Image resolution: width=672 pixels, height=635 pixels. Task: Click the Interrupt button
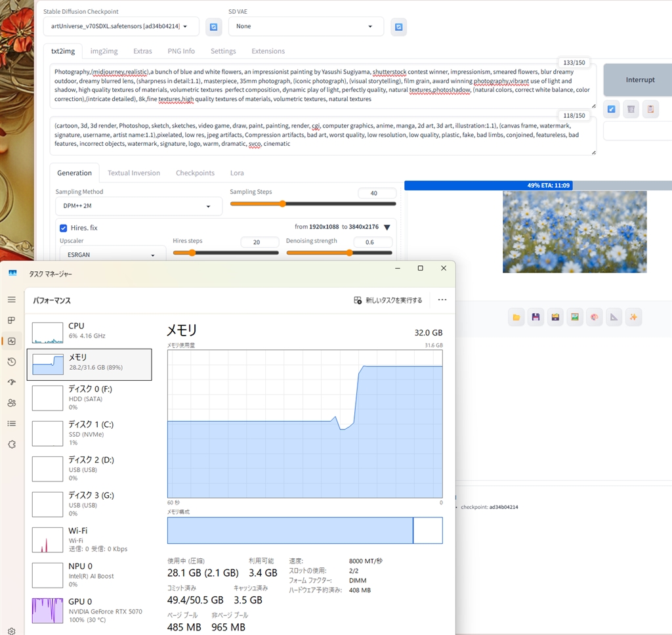point(638,79)
